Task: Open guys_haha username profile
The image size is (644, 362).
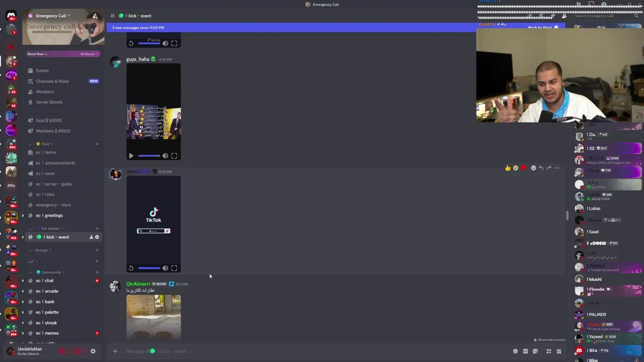Action: click(x=137, y=59)
